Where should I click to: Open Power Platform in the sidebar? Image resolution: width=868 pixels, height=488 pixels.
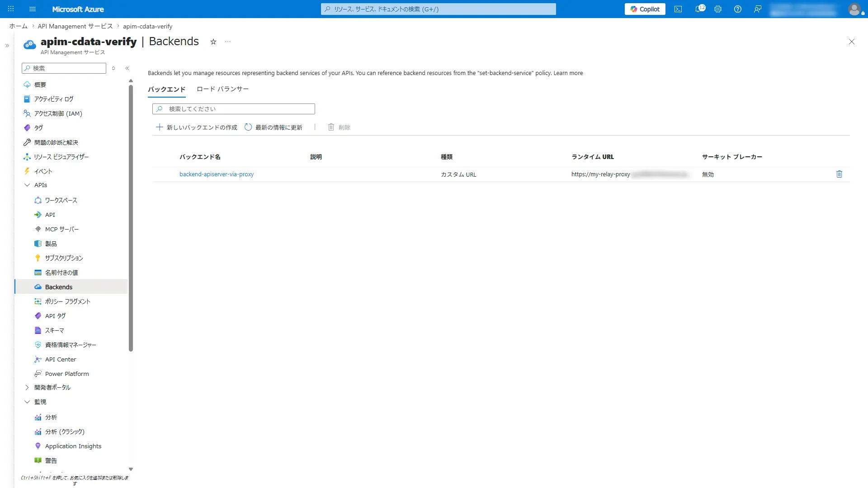coord(67,374)
